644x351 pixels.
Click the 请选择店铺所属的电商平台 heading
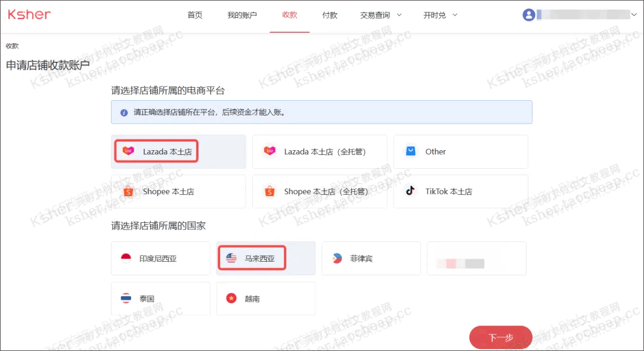pyautogui.click(x=168, y=91)
